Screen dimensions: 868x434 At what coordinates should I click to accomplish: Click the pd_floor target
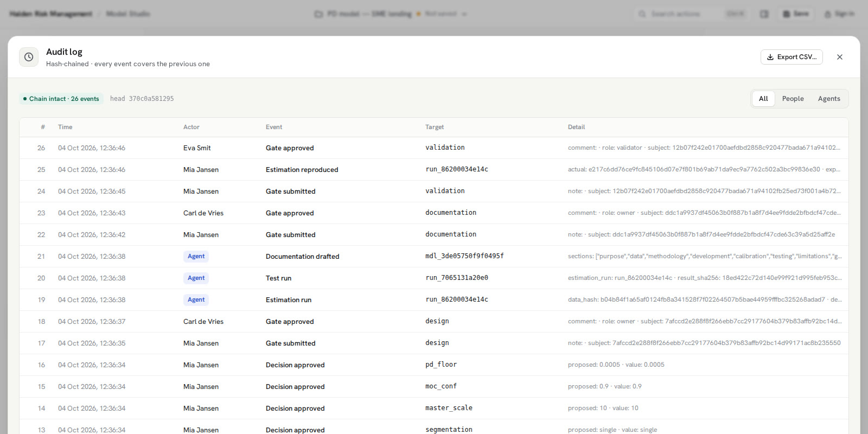click(x=441, y=365)
